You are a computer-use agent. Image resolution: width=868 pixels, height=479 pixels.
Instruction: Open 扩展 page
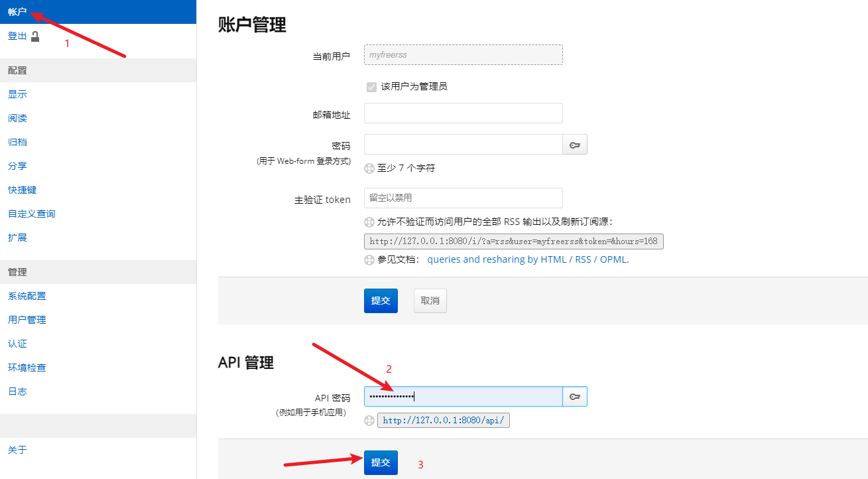tap(17, 238)
